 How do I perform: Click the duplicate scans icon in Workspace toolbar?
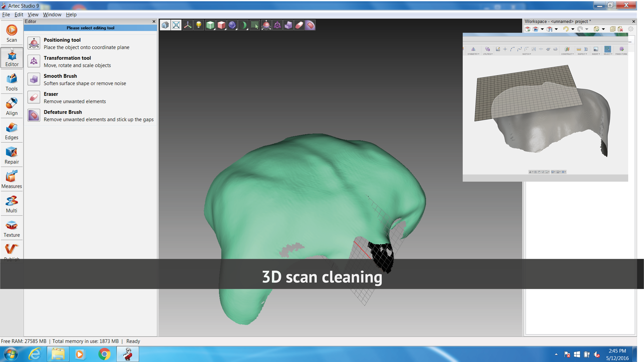[612, 29]
